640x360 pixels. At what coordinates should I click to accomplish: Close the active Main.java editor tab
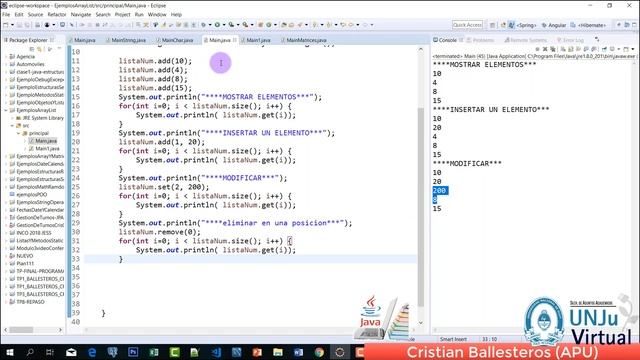coord(235,40)
